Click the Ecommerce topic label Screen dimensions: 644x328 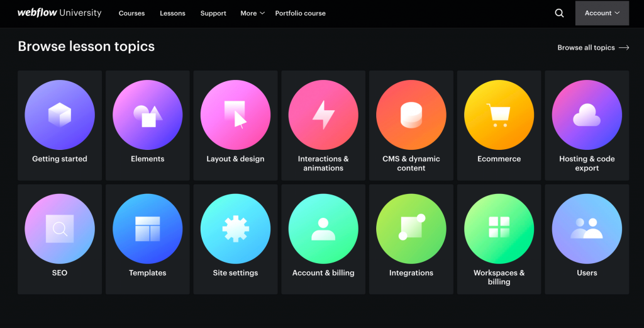coord(499,159)
